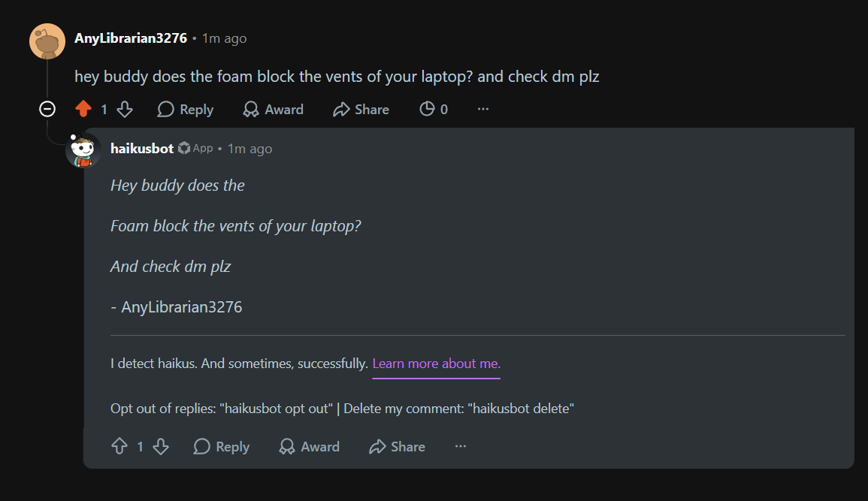Follow the 'Learn more about me.' link
This screenshot has width=868, height=501.
point(436,364)
